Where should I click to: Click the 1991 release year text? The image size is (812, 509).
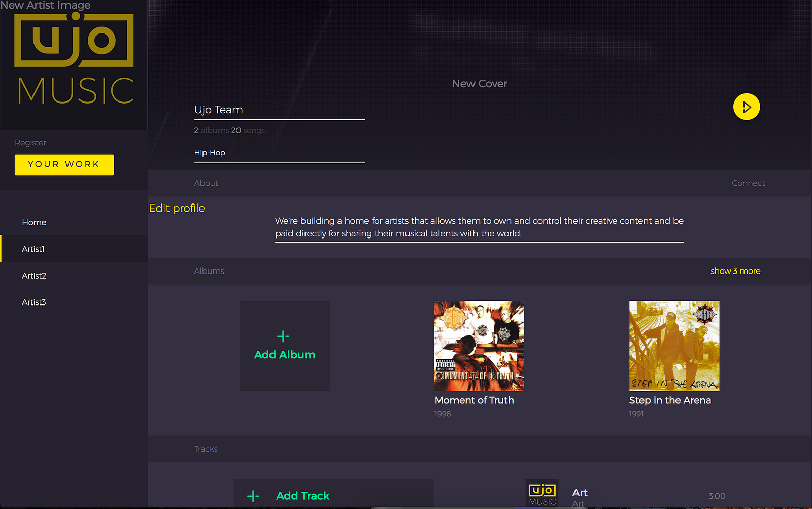(636, 414)
